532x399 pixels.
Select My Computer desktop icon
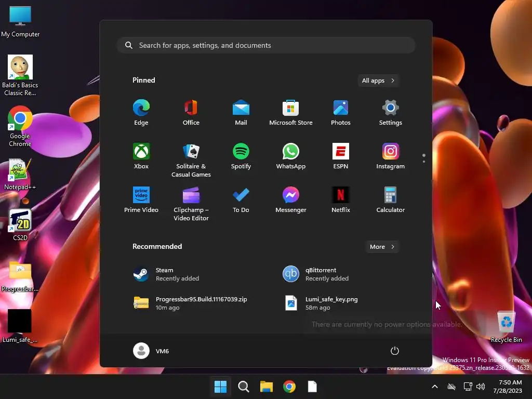[x=20, y=22]
